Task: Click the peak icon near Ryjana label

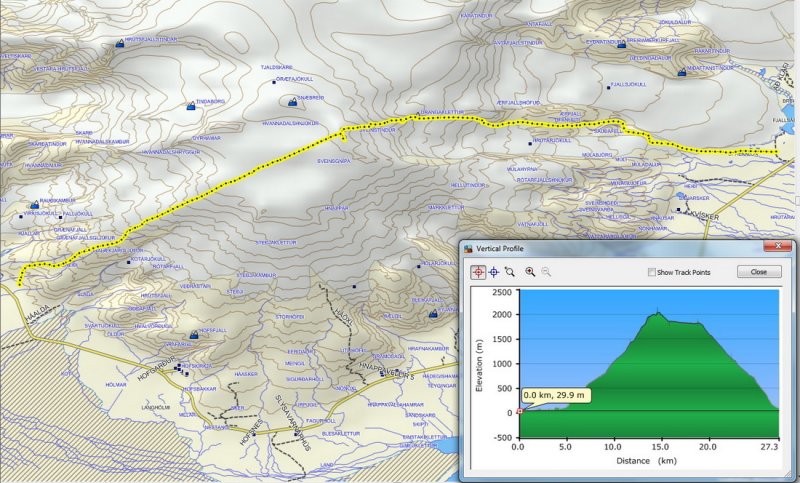Action: click(433, 314)
